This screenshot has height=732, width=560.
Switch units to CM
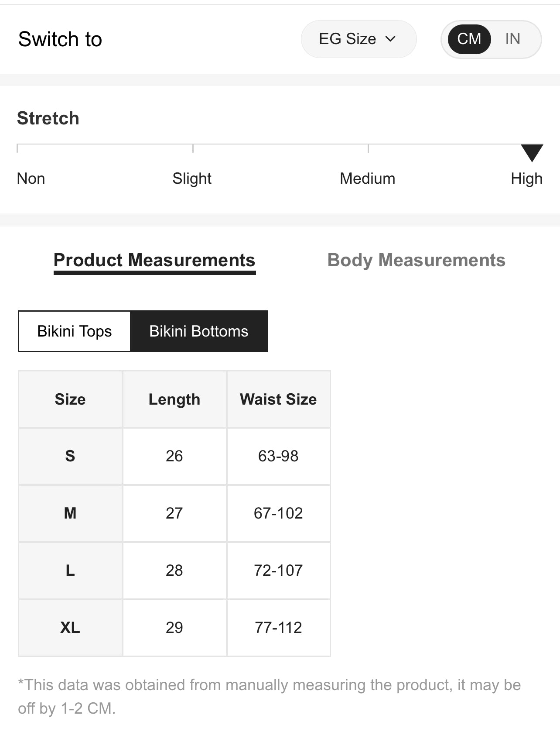[x=469, y=39]
